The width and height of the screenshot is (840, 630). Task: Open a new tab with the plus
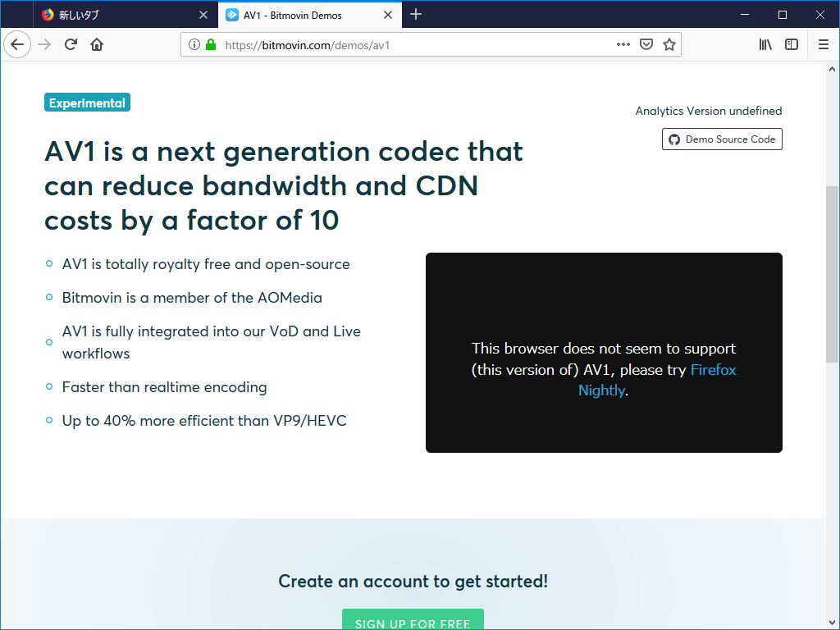point(417,14)
